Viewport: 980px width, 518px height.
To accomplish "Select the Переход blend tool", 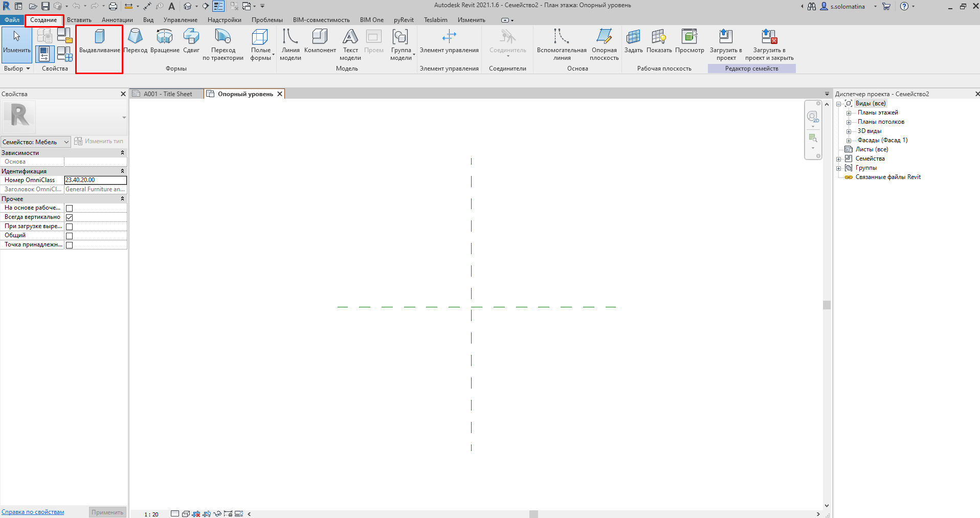I will point(136,42).
